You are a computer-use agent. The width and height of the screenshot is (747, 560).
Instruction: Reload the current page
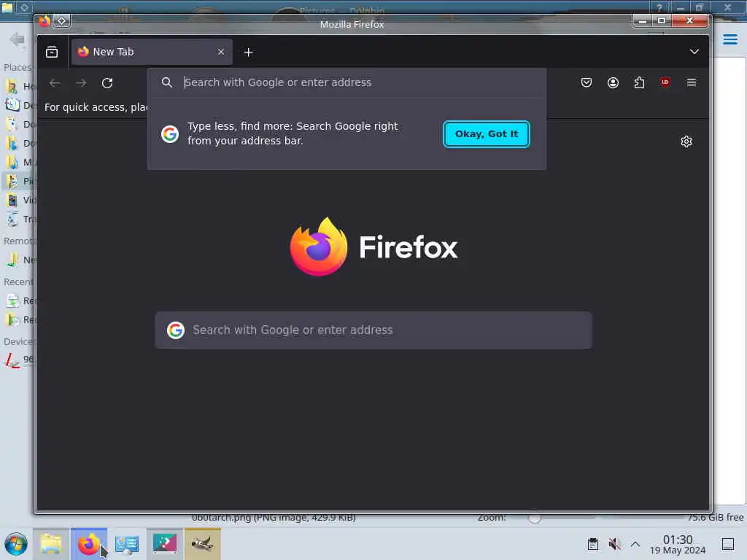pos(107,83)
